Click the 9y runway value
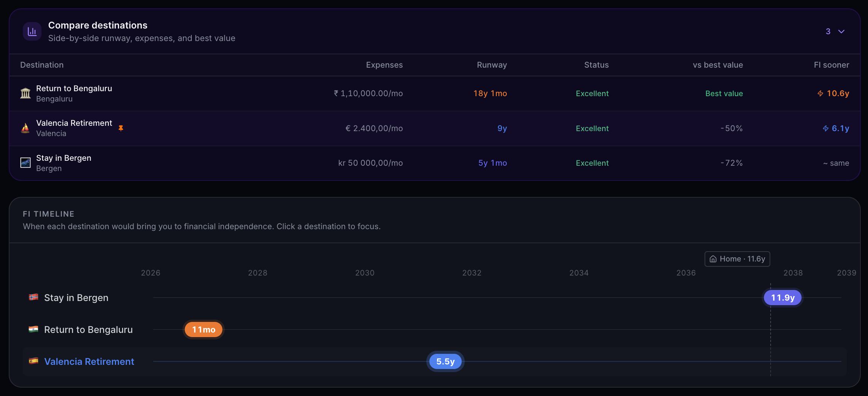Image resolution: width=868 pixels, height=396 pixels. point(502,128)
